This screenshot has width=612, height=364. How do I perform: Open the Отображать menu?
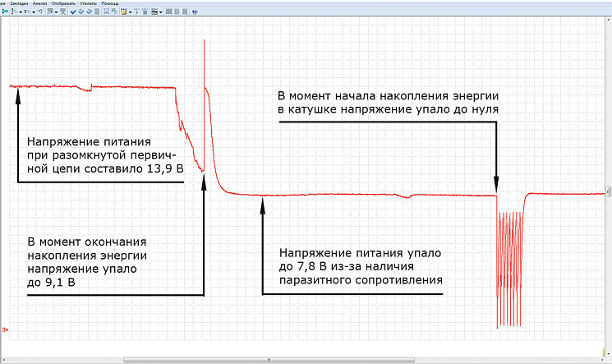click(x=63, y=3)
